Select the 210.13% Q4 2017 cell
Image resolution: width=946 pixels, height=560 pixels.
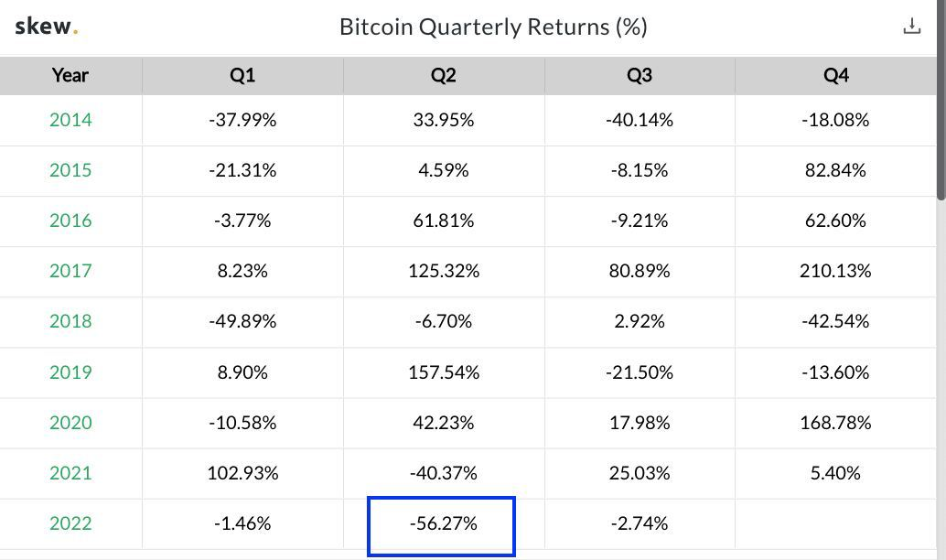835,271
